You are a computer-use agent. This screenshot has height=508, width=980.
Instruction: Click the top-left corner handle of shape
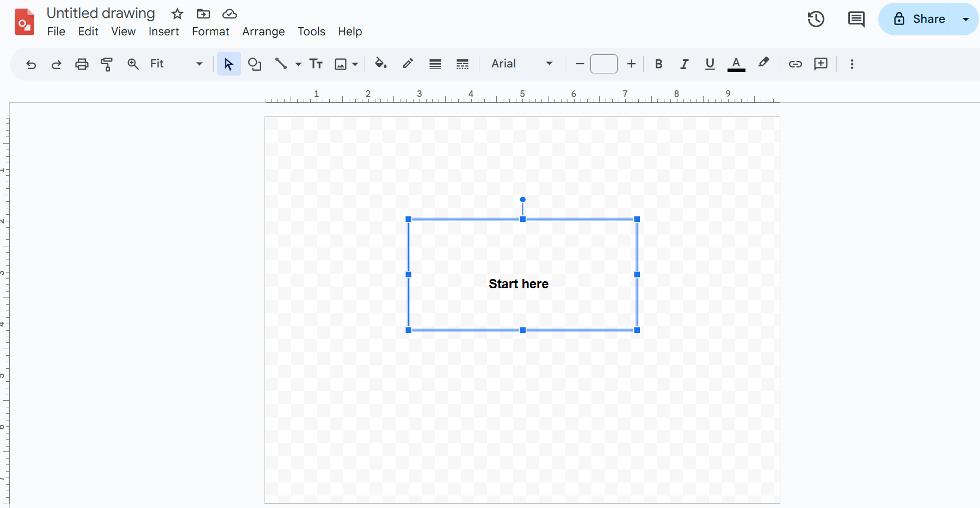[x=409, y=219]
